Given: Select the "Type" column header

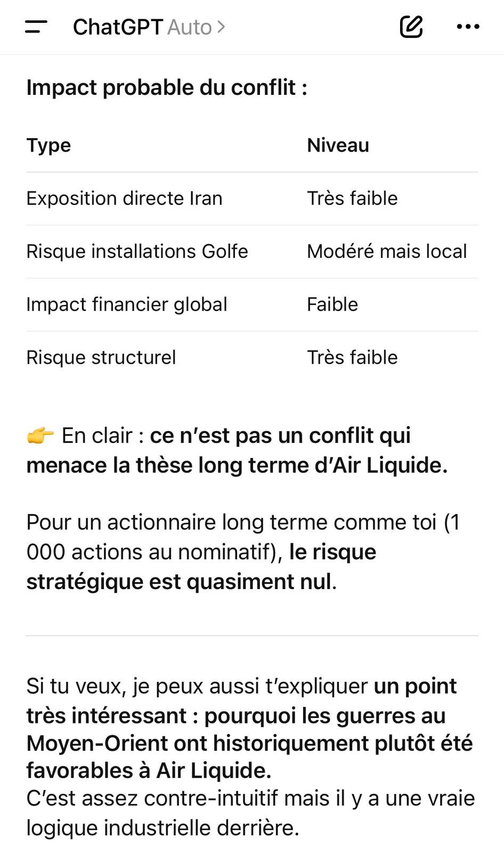Looking at the screenshot, I should [48, 145].
